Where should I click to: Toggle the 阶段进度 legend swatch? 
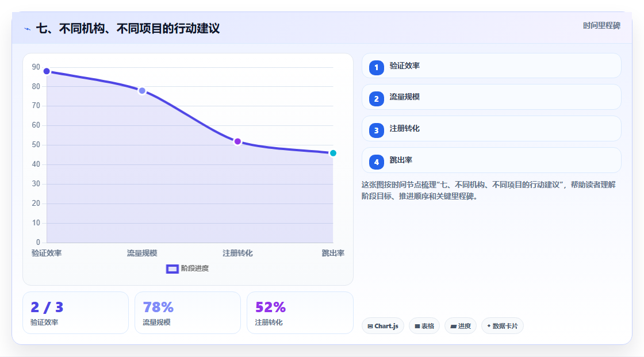pyautogui.click(x=172, y=268)
